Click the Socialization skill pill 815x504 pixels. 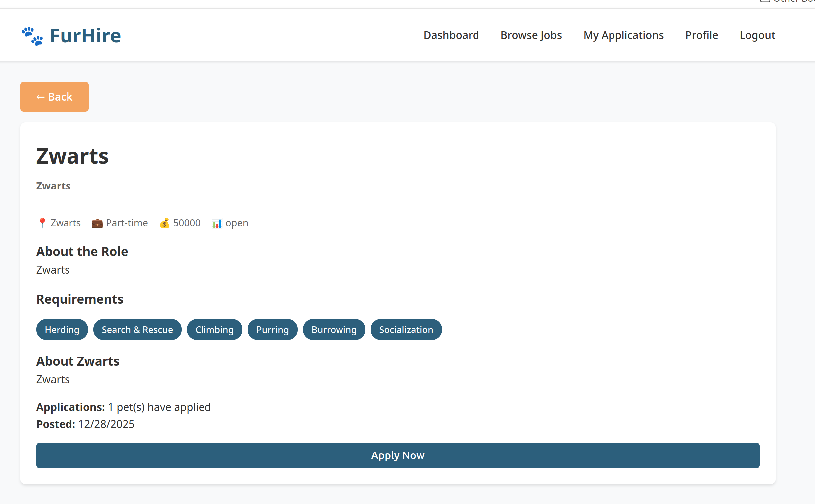(x=406, y=330)
